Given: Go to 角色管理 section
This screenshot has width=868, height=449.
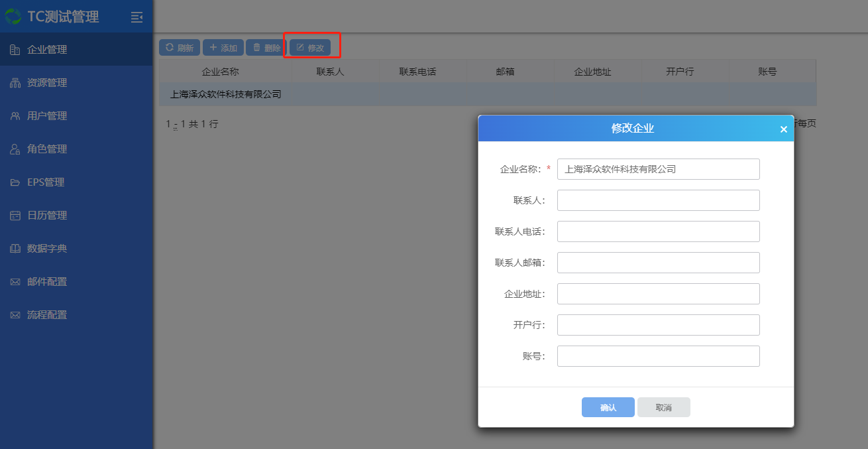Looking at the screenshot, I should click(x=47, y=149).
